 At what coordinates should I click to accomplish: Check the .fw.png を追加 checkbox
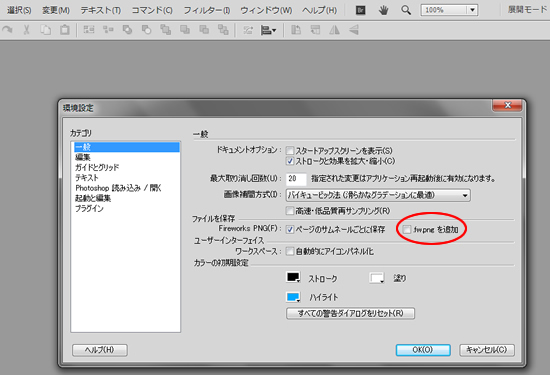click(407, 229)
